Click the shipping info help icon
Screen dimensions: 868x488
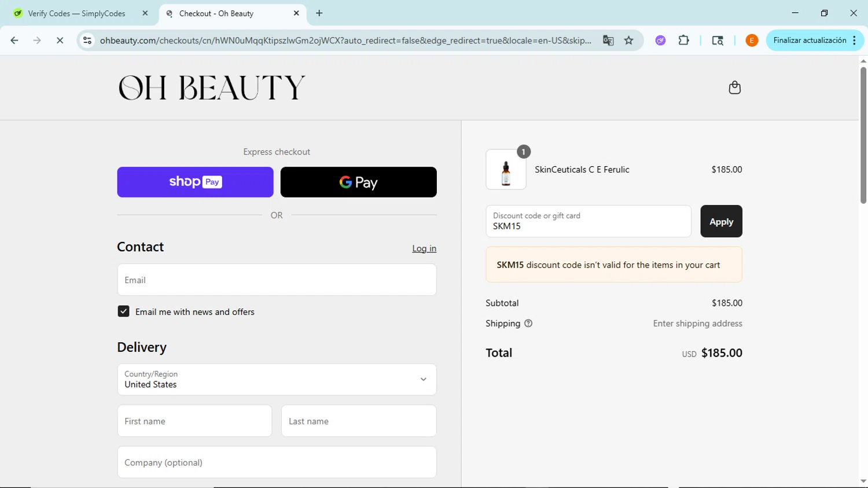tap(528, 324)
